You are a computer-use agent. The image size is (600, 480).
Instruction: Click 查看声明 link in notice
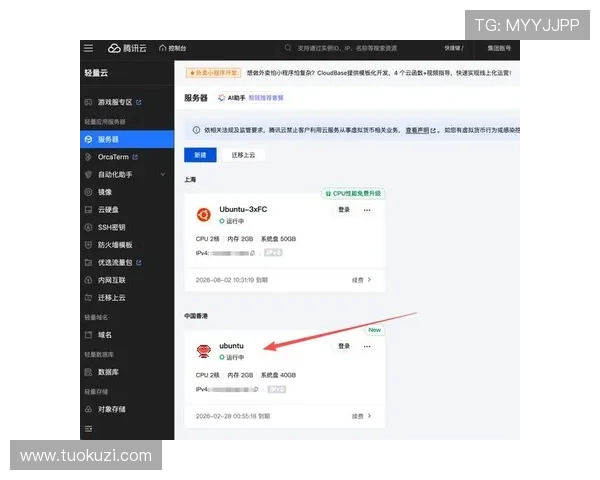(420, 130)
